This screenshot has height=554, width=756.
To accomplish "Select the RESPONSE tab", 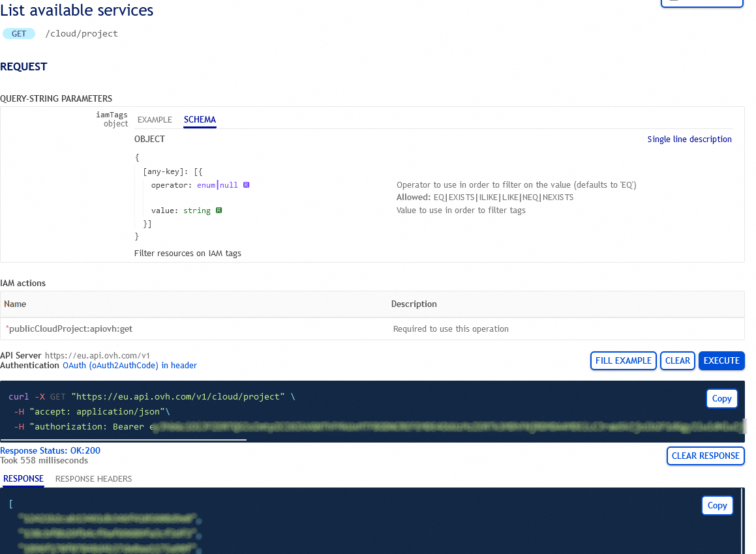I will pos(23,478).
